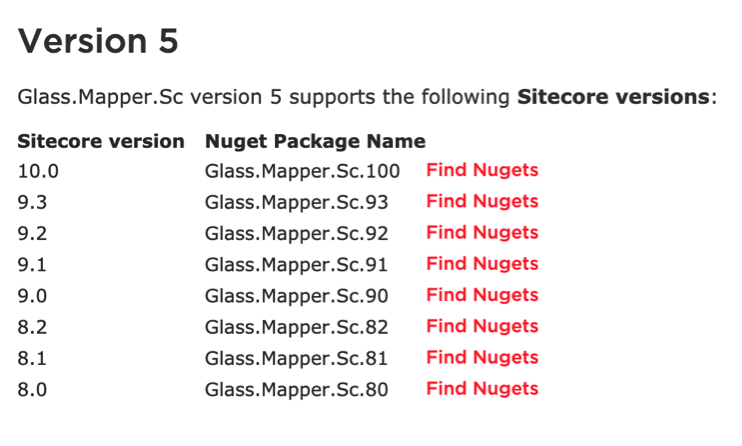742x446 pixels.
Task: Open Find Nugets for Glass.Mapper.Sc.82
Action: pyautogui.click(x=482, y=326)
